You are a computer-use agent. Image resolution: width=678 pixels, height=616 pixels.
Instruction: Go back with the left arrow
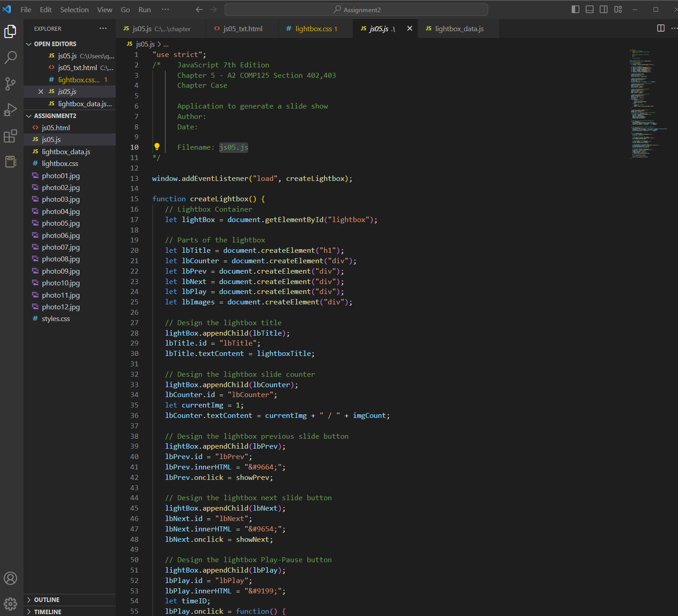pyautogui.click(x=199, y=9)
